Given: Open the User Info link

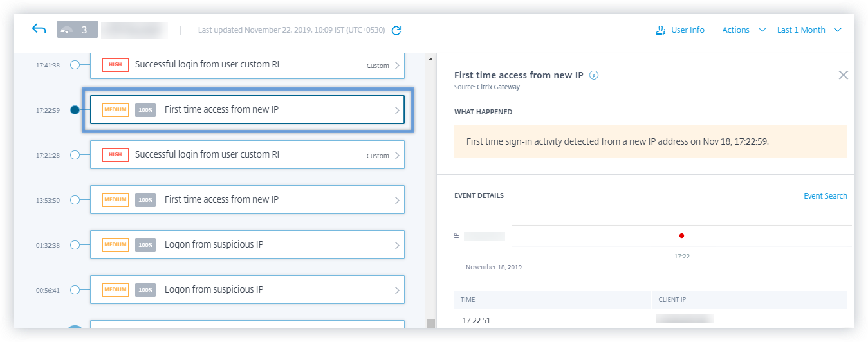Looking at the screenshot, I should click(x=687, y=30).
